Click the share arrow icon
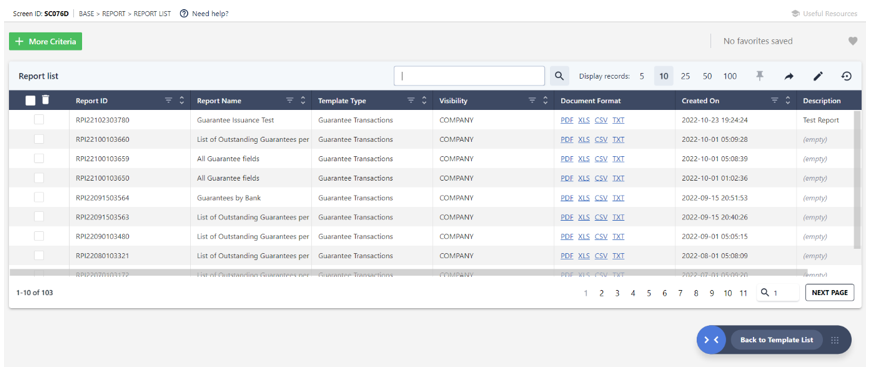 [789, 77]
